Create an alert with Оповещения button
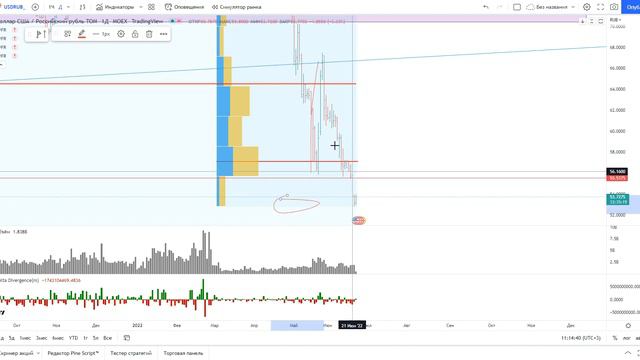Viewport: 640px width, 360px height. click(x=184, y=7)
